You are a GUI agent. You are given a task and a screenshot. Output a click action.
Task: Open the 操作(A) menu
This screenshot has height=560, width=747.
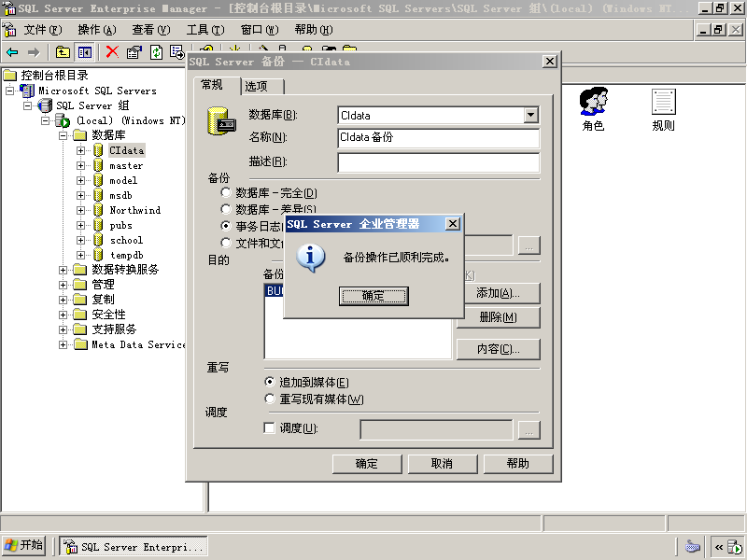click(x=97, y=30)
